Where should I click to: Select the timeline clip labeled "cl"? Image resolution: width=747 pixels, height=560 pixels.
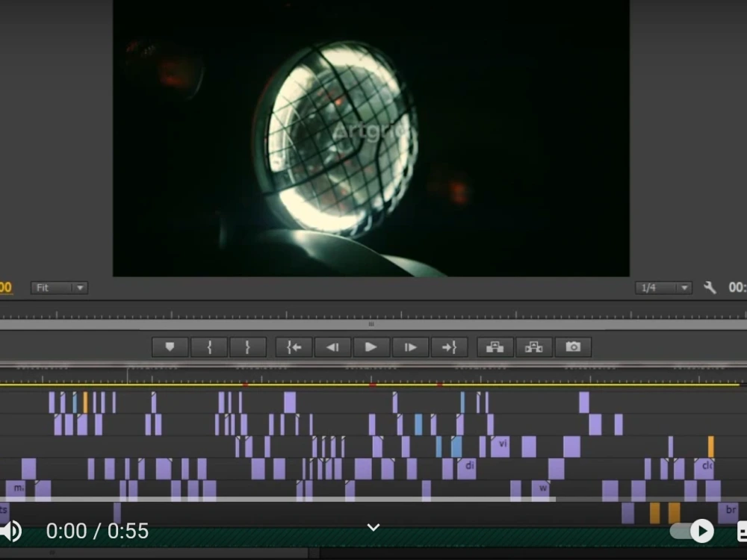pos(704,469)
